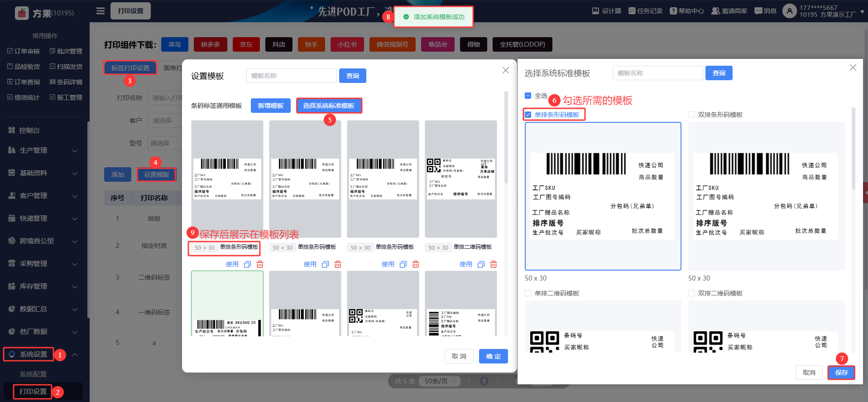Expand the 基础资料 menu chevron

click(75, 173)
